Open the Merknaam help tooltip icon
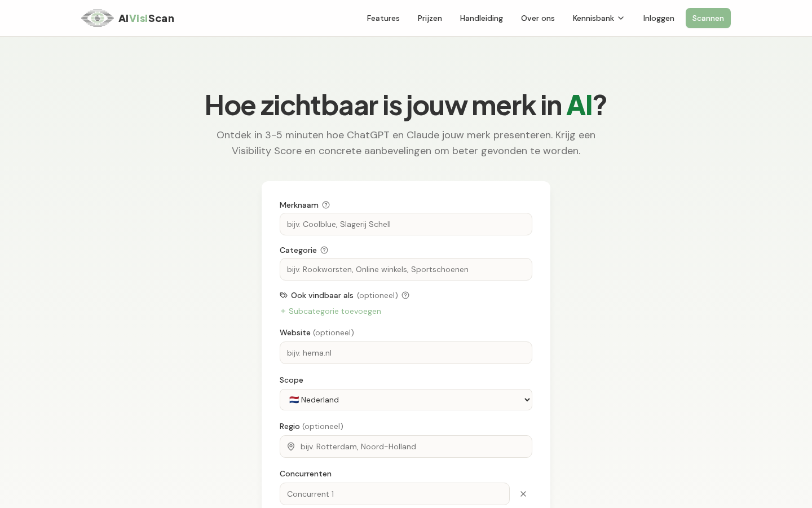Image resolution: width=812 pixels, height=508 pixels. point(326,205)
